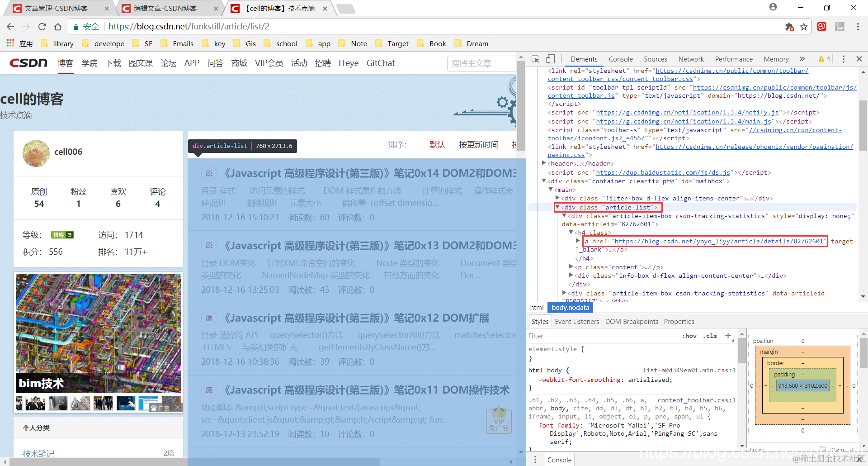This screenshot has width=868, height=466.
Task: Click the 搜博主文章 search field
Action: pos(481,63)
